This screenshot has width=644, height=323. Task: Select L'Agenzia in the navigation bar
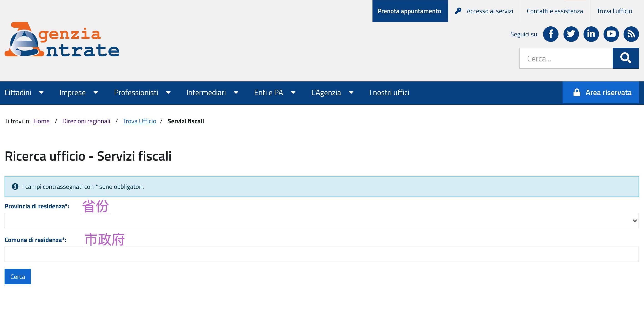pyautogui.click(x=326, y=93)
